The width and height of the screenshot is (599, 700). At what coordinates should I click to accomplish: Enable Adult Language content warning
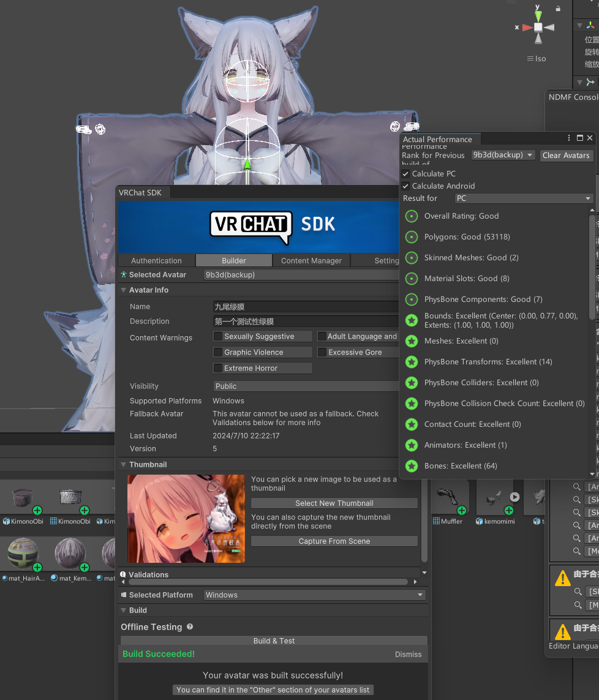click(322, 336)
